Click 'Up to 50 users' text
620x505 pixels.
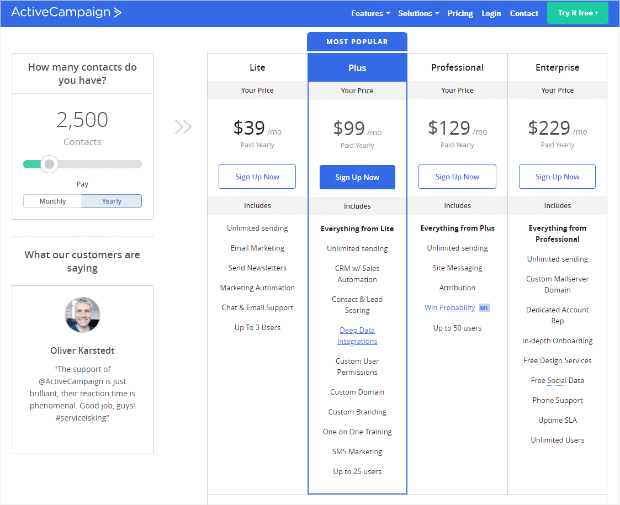(457, 328)
